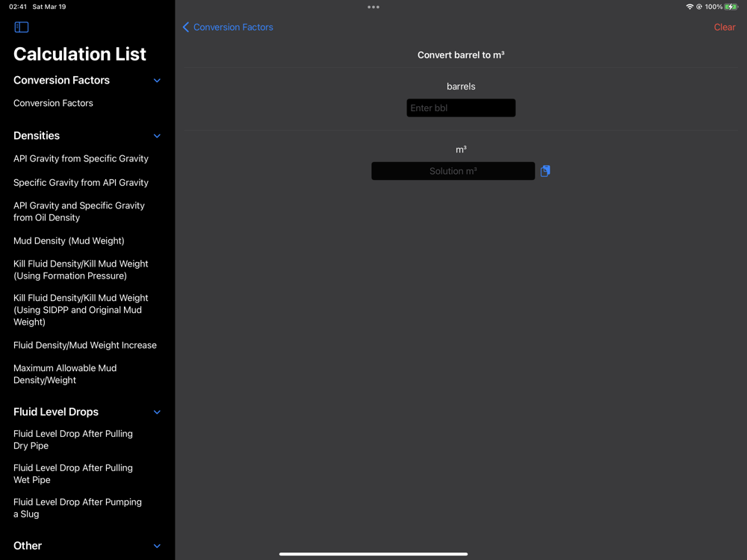Viewport: 747px width, 560px height.
Task: Tap the three-dot multitasking icon at the top
Action: tap(373, 7)
